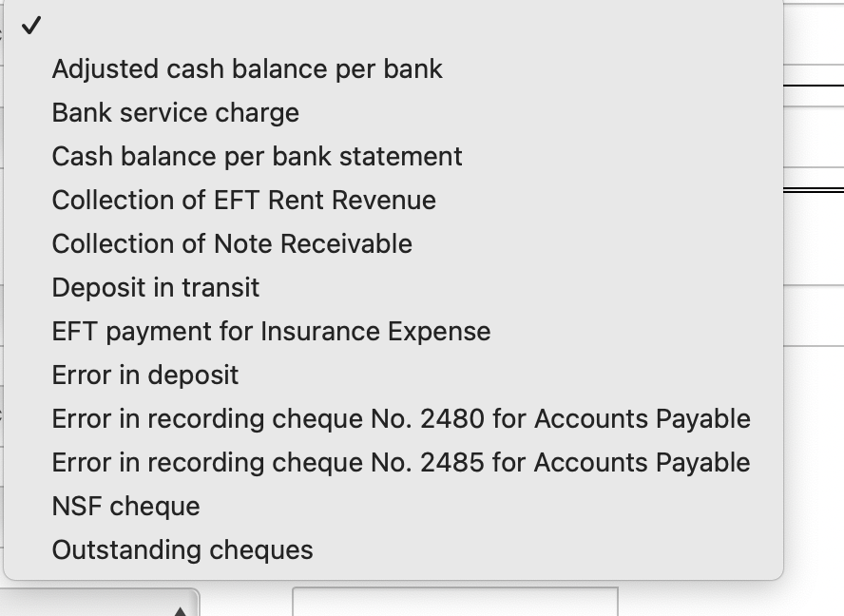
Task: Select "Collection of EFT Rent Revenue"
Action: point(244,200)
